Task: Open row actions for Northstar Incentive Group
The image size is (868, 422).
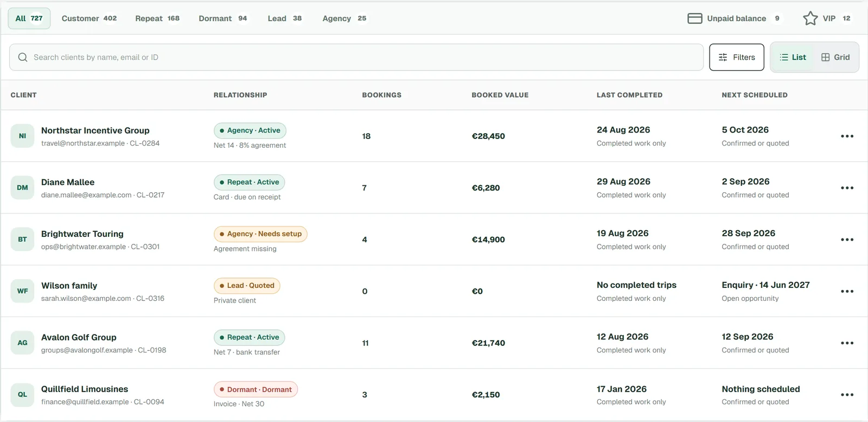Action: (847, 136)
